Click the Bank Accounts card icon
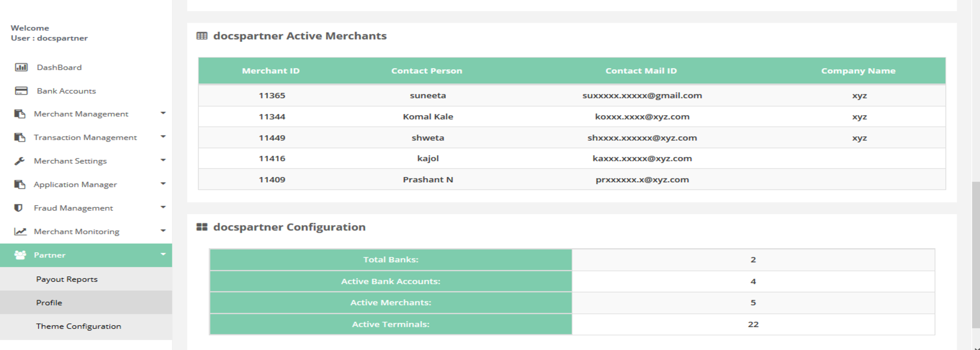The width and height of the screenshot is (980, 350). [x=21, y=91]
